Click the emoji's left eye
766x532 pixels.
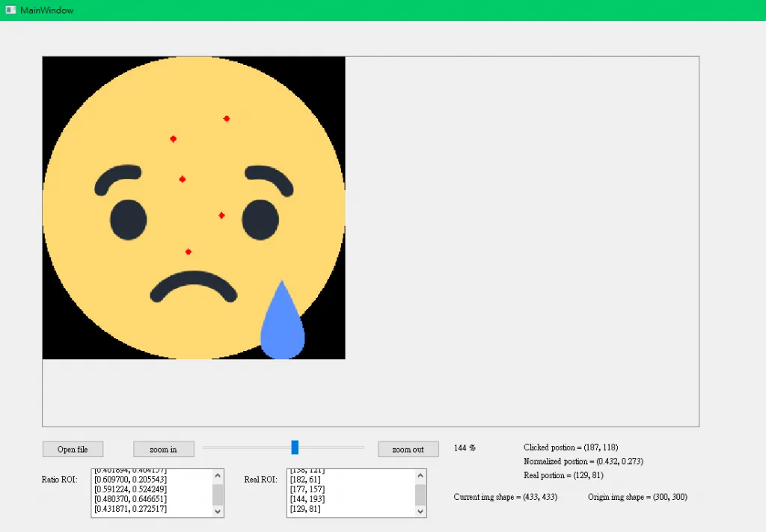point(129,220)
